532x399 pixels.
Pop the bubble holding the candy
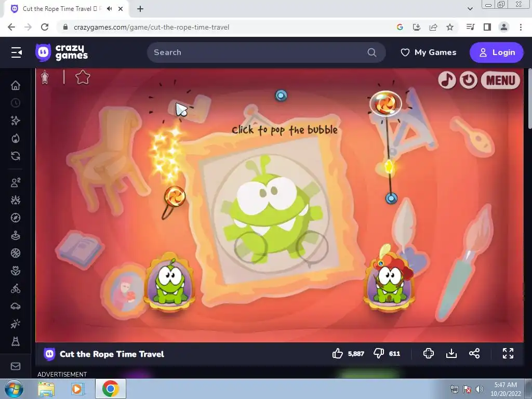coord(386,103)
